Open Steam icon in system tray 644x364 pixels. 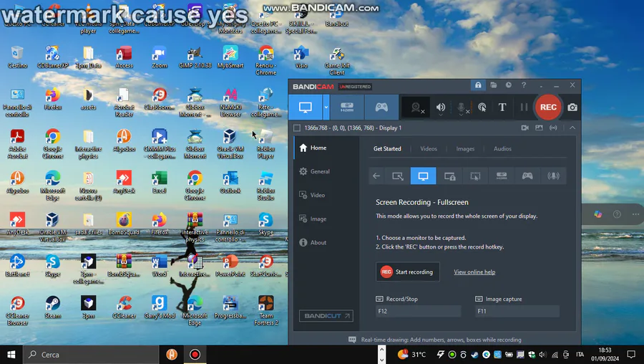point(474,355)
